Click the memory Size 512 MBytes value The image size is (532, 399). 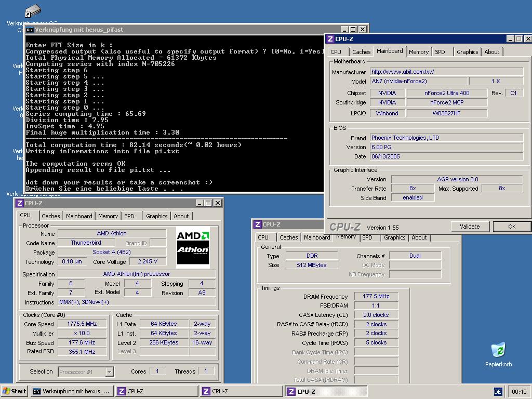pos(312,265)
